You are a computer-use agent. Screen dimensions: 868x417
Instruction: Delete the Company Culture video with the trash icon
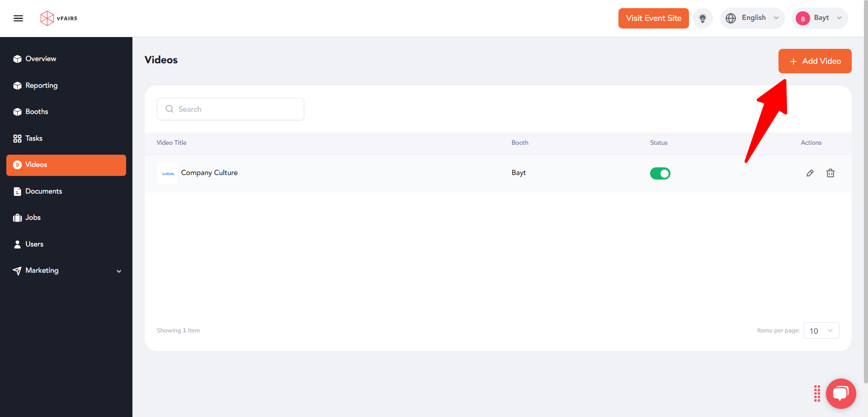830,173
